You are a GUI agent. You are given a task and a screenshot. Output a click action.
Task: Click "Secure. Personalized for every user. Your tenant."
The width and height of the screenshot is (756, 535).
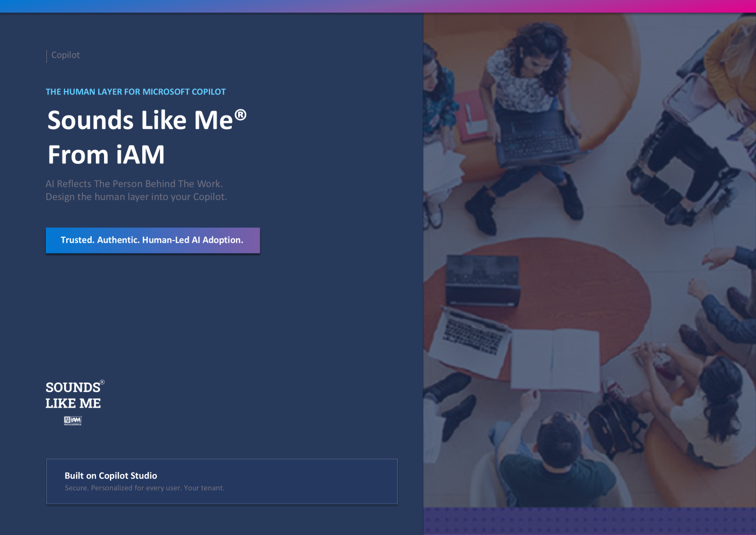(x=144, y=488)
